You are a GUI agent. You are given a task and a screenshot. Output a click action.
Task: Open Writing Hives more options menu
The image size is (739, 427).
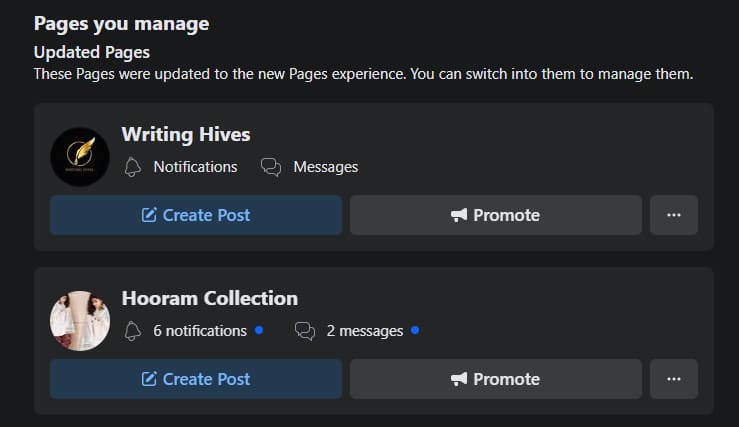(x=674, y=215)
